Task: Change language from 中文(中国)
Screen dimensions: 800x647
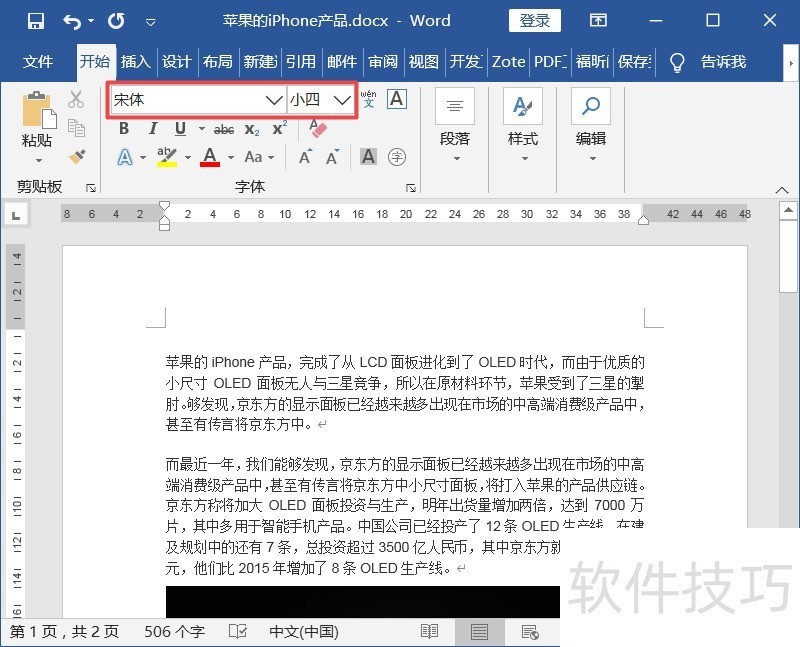Action: pos(304,632)
